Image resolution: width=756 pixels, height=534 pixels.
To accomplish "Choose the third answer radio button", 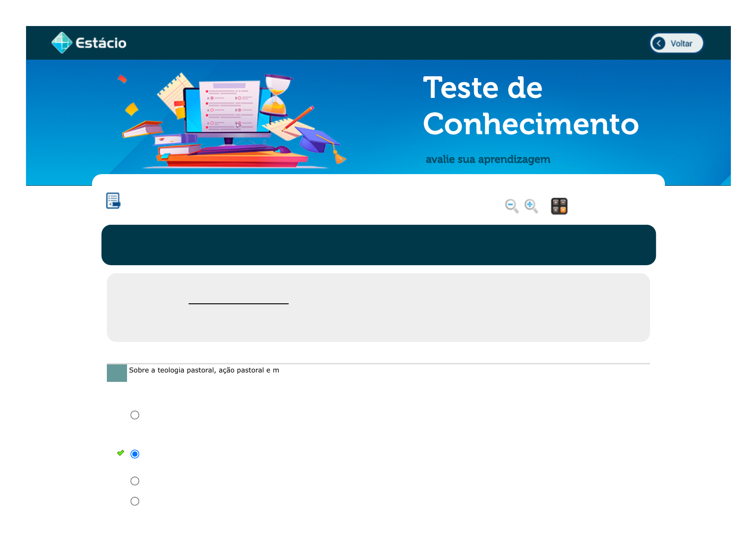I will pyautogui.click(x=135, y=481).
